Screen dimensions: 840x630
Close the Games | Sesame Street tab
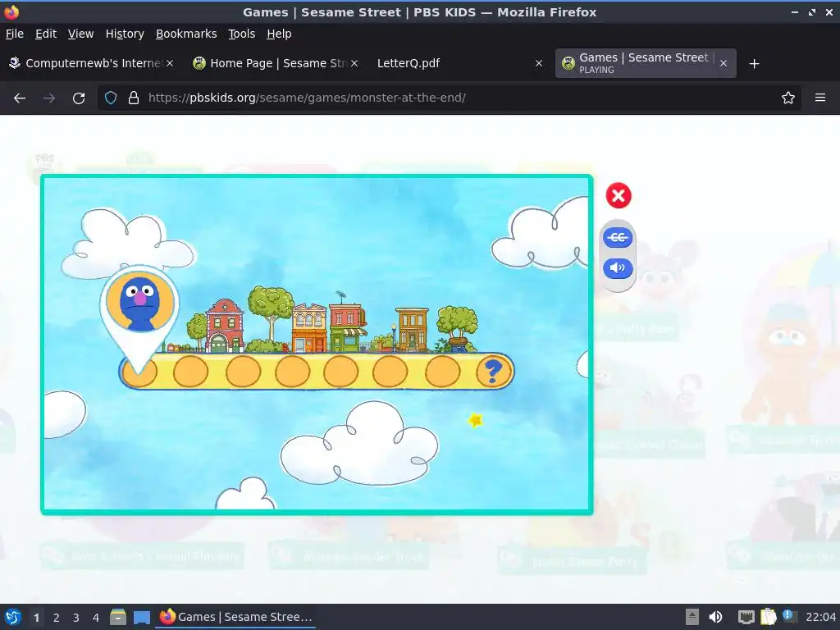tap(724, 63)
